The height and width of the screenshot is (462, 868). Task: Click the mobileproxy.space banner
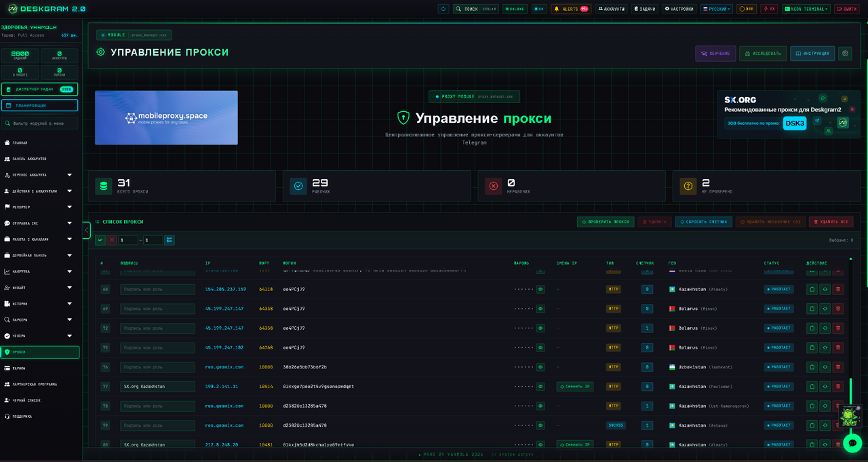coord(166,117)
